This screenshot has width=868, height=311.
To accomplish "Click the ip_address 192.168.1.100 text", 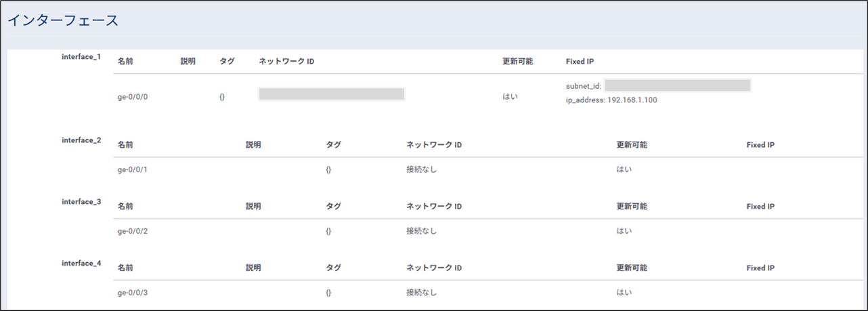I will tap(611, 100).
